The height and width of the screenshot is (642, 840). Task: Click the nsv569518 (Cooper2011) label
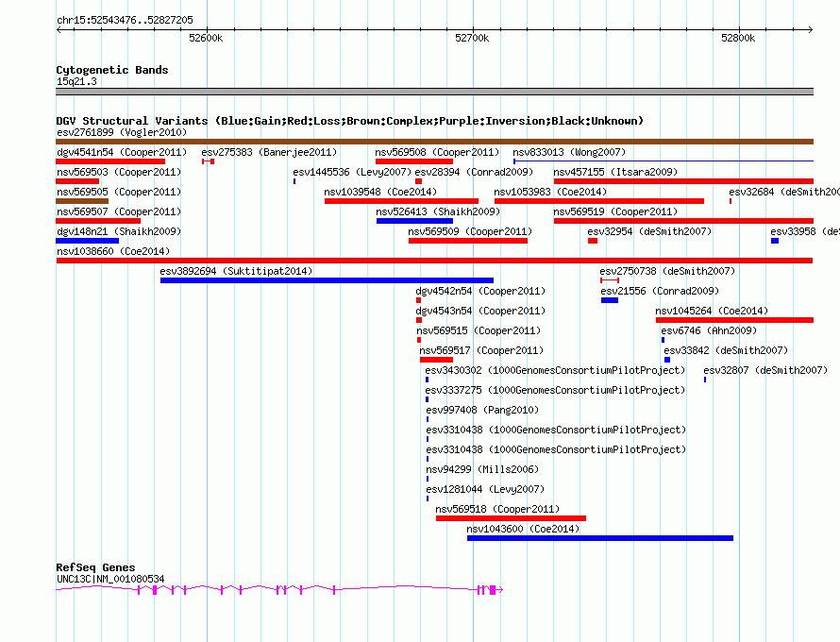497,509
